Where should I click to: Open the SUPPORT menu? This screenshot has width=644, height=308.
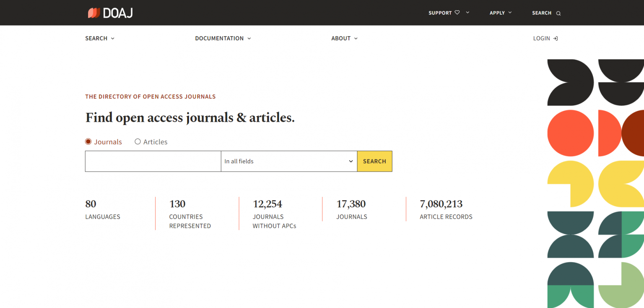coord(440,13)
